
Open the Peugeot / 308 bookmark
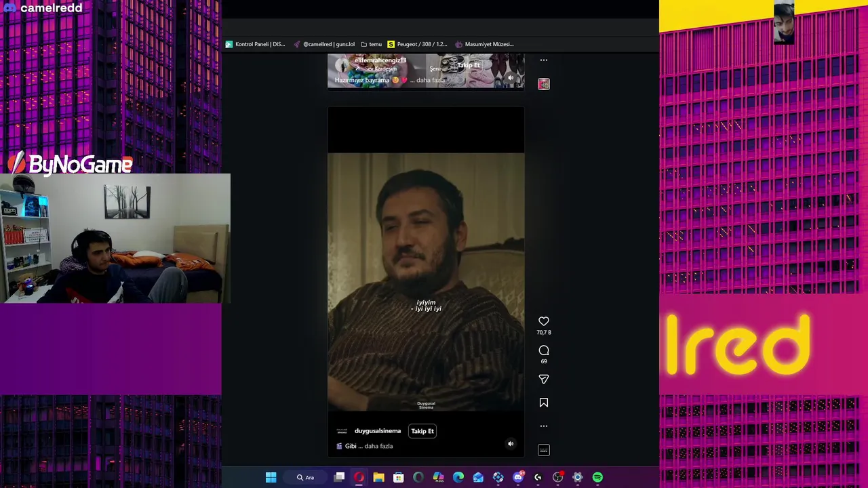click(x=417, y=44)
